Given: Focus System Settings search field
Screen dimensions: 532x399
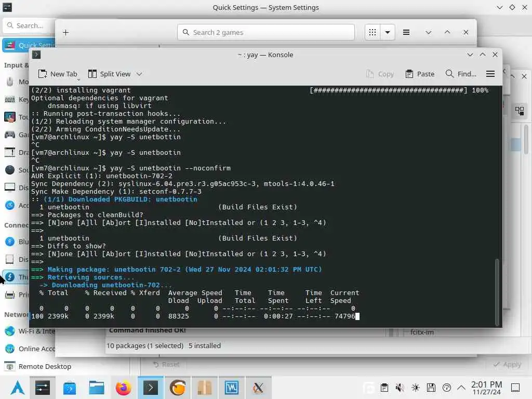Looking at the screenshot, I should pos(29,25).
